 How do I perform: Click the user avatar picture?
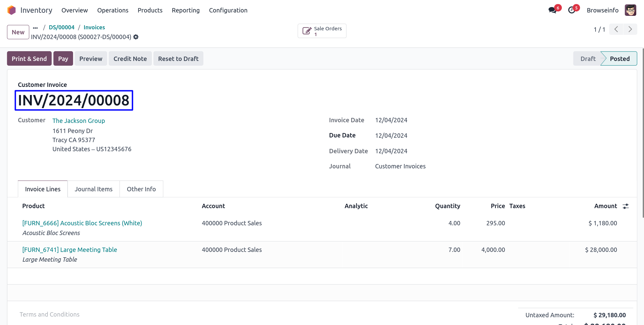[x=630, y=10]
